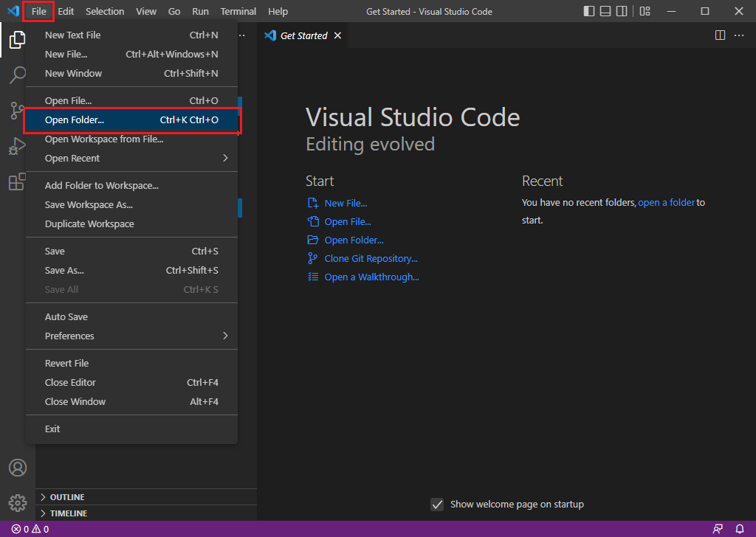
Task: Choose Duplicate Workspace
Action: [131, 224]
